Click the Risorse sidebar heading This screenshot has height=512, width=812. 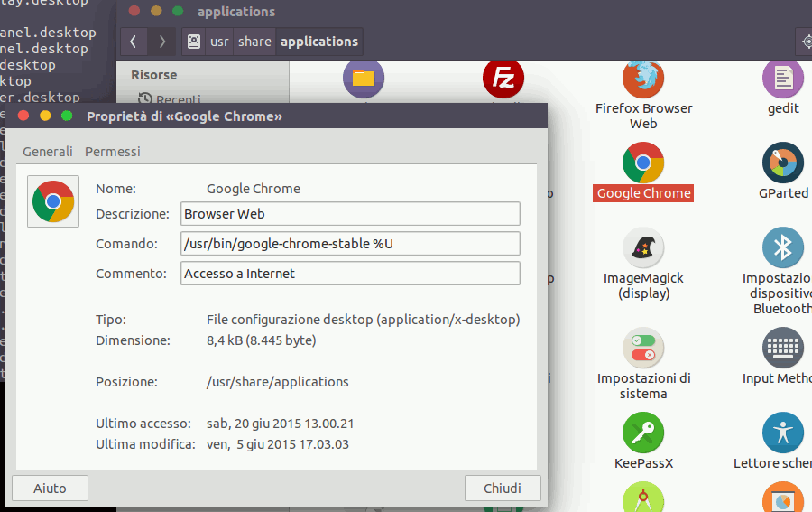click(x=153, y=75)
